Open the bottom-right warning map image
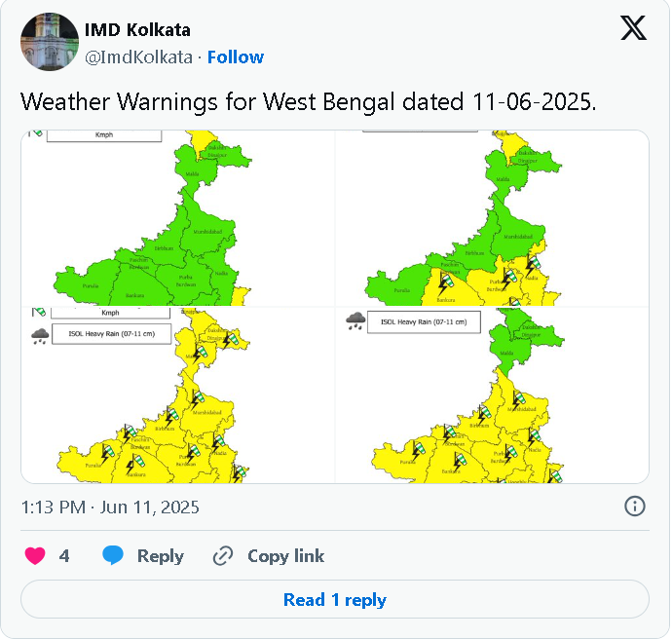Image resolution: width=672 pixels, height=639 pixels. tap(493, 395)
